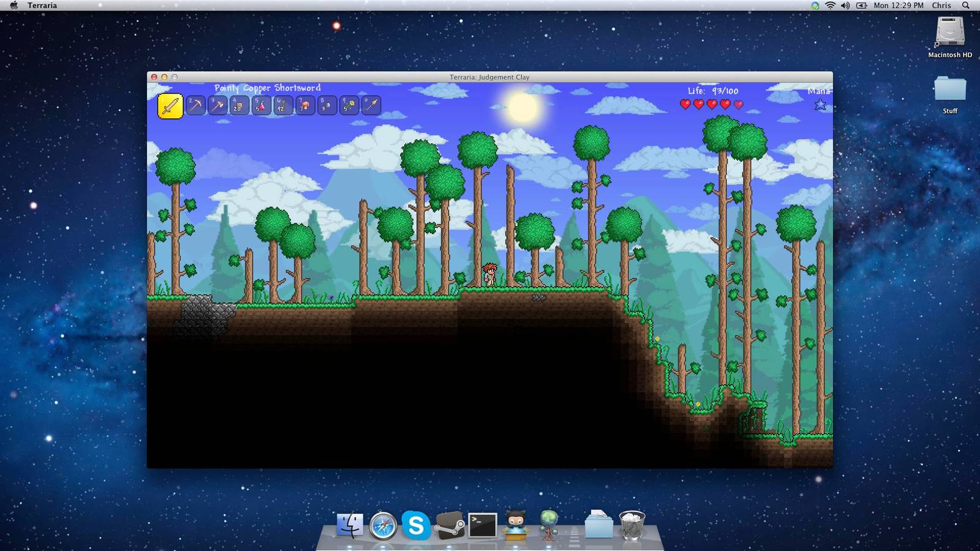Screen dimensions: 980x551
Task: Open the volume control in menu bar
Action: coord(845,6)
